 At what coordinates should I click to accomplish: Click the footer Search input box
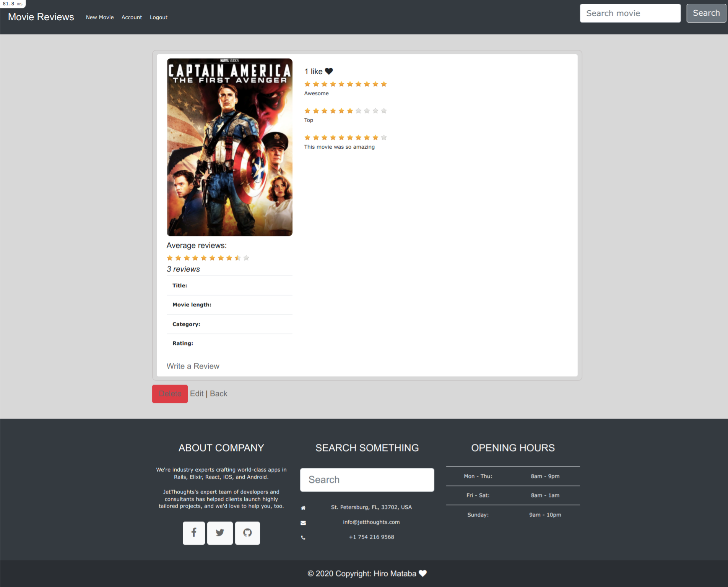point(366,480)
